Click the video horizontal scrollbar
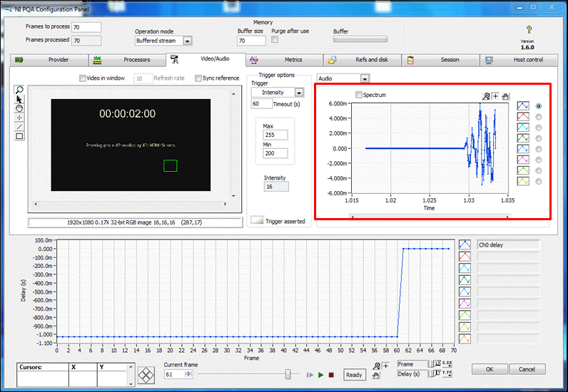The image size is (568, 392). (131, 204)
